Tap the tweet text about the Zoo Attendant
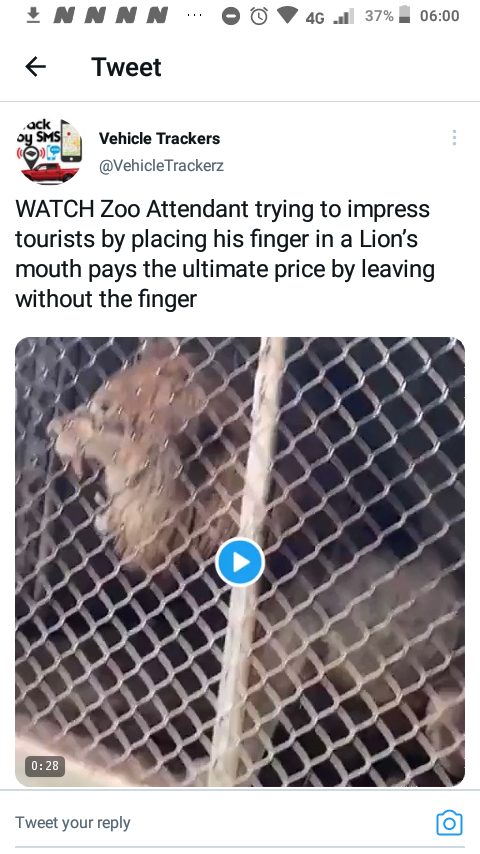Screen dimensions: 480x854 pos(224,254)
